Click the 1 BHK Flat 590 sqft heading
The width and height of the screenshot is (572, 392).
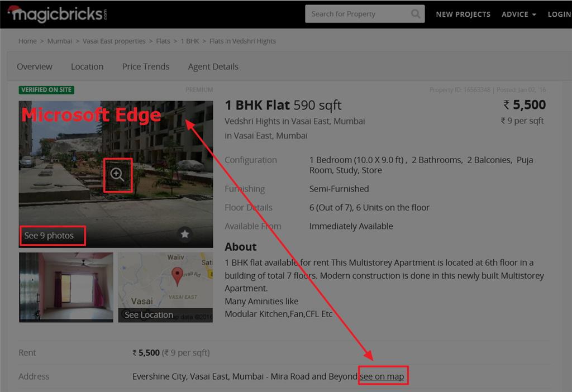(283, 105)
